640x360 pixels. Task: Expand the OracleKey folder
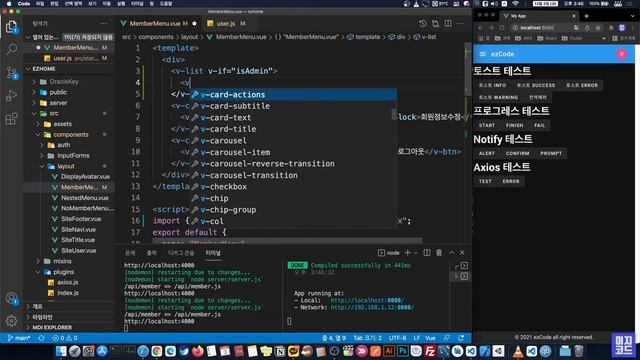64,82
